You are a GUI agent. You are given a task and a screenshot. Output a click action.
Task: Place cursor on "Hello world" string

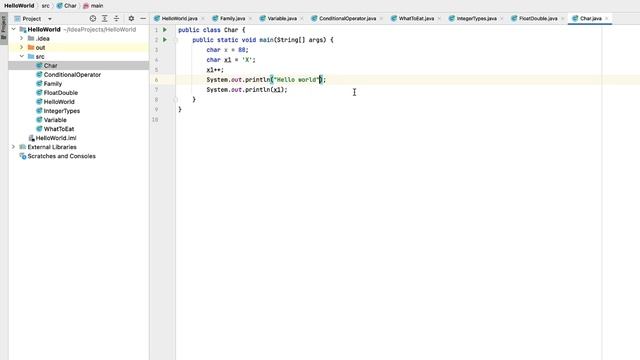tap(296, 80)
